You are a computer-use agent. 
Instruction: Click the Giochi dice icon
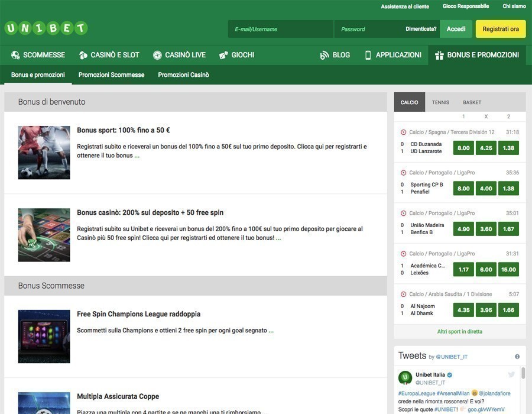click(x=223, y=55)
